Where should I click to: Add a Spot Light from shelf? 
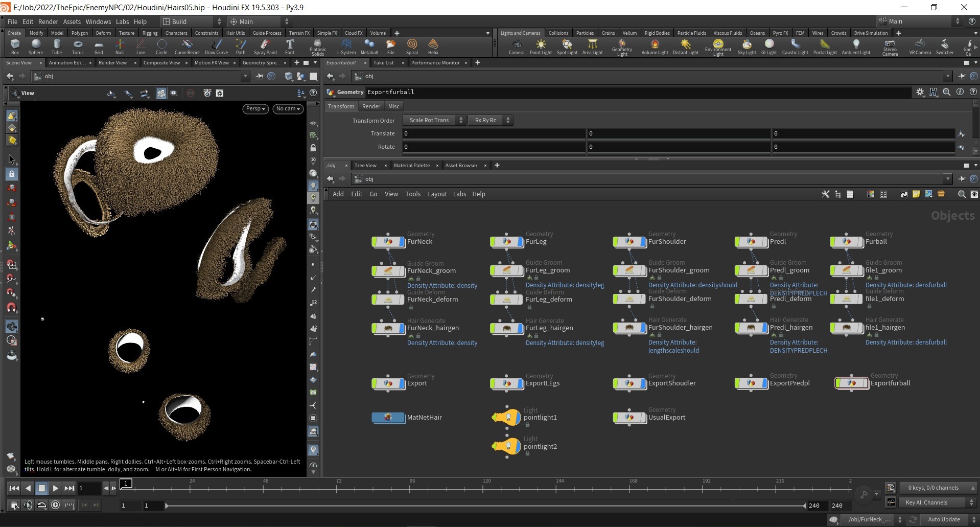567,47
